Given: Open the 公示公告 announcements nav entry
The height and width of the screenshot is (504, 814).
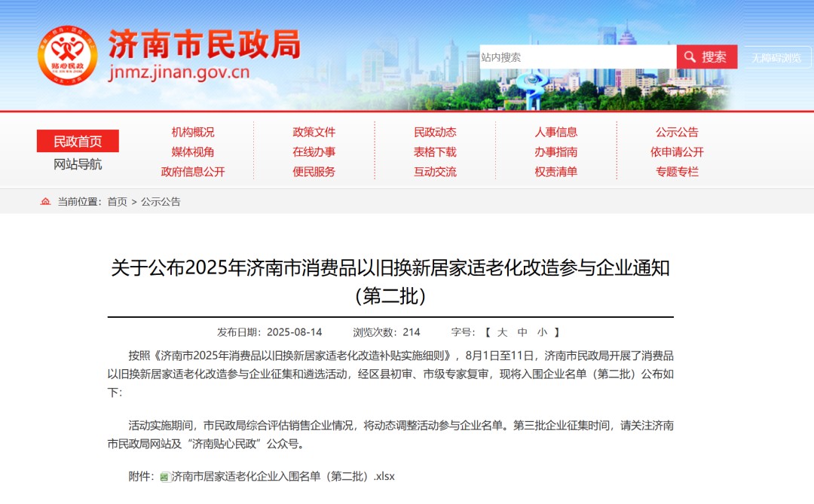Looking at the screenshot, I should 678,131.
